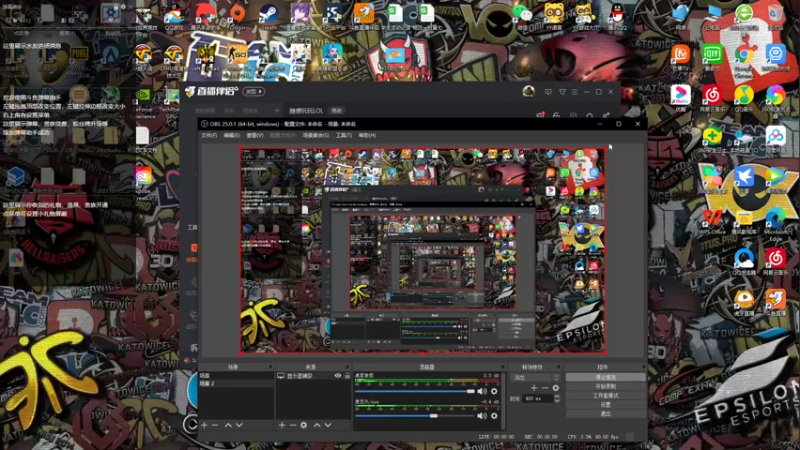
Task: Open the Tools (T) menu in OBS
Action: click(x=344, y=136)
